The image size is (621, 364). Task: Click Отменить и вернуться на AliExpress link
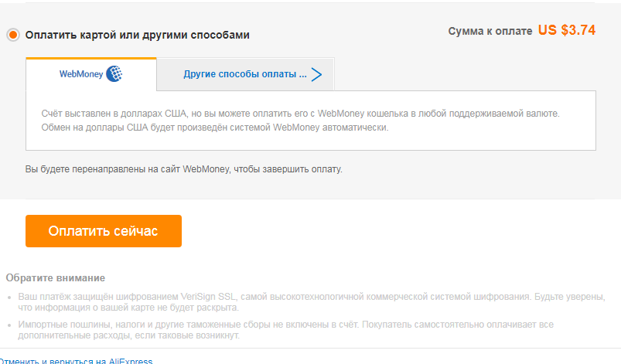76,361
